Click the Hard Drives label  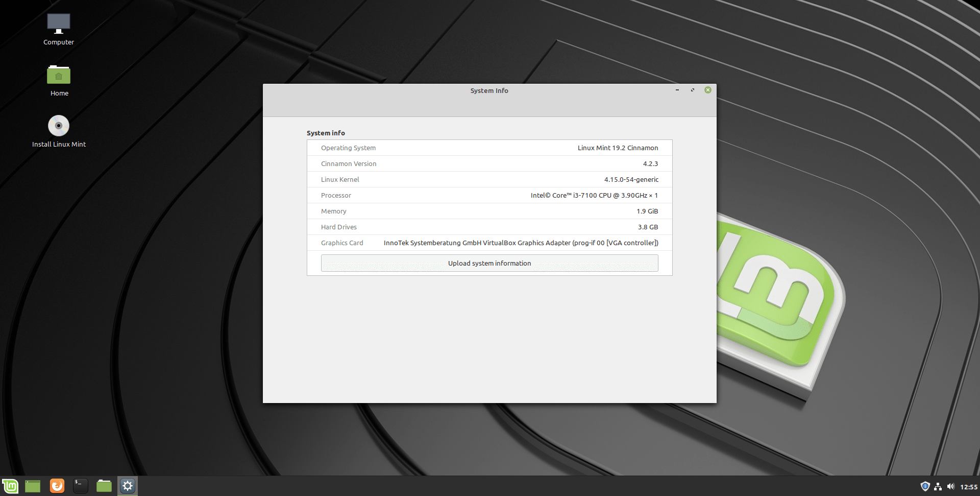coord(339,227)
